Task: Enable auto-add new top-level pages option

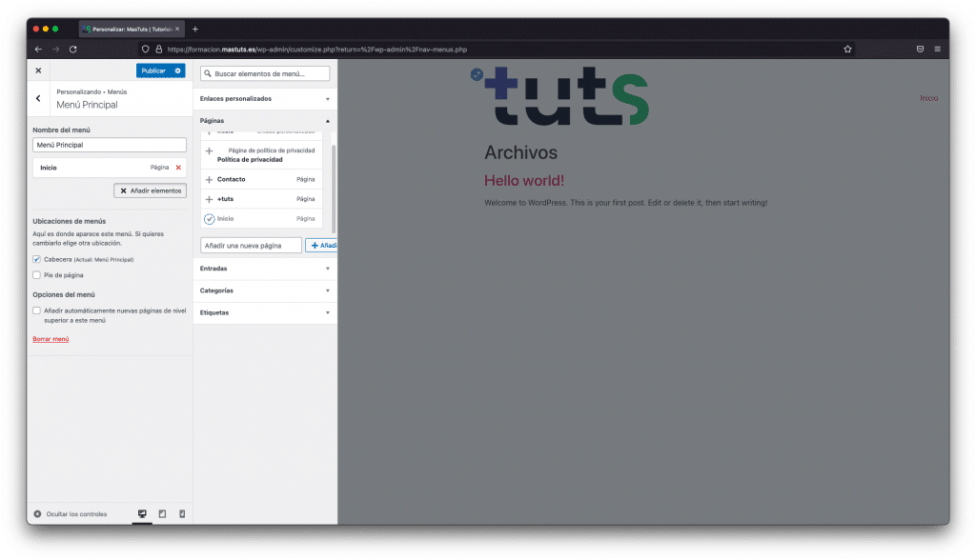Action: point(36,310)
